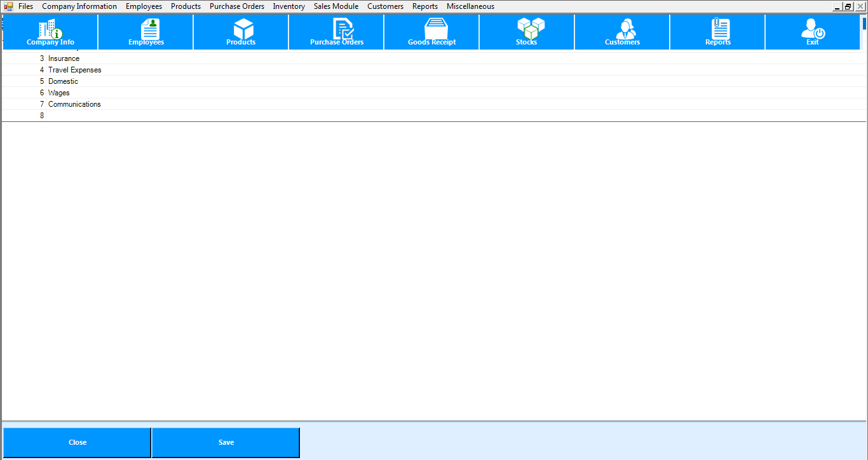The width and height of the screenshot is (868, 460).
Task: Open the Miscellaneous menu
Action: coord(470,6)
